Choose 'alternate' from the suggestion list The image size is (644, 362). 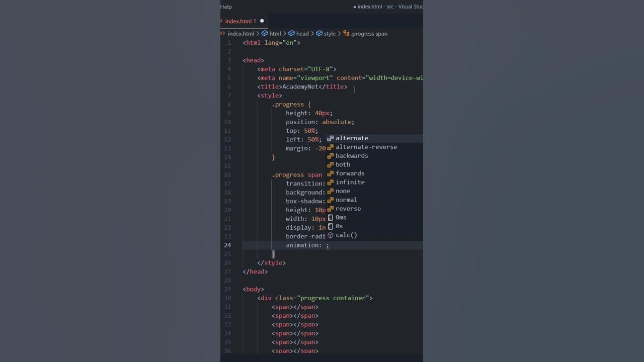click(375, 138)
